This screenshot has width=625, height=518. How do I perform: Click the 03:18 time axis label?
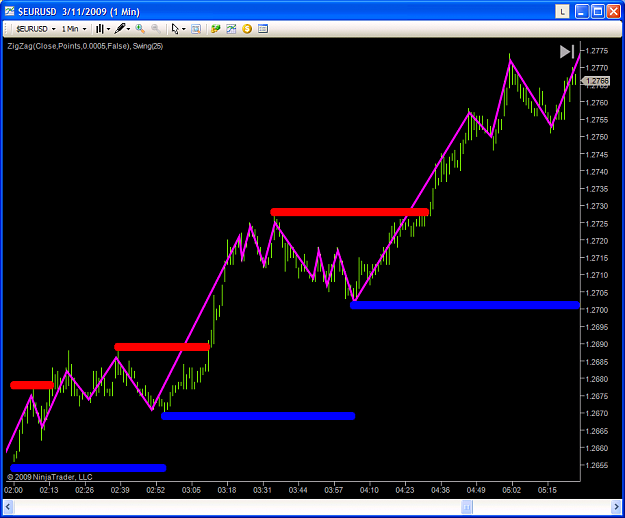pos(227,490)
